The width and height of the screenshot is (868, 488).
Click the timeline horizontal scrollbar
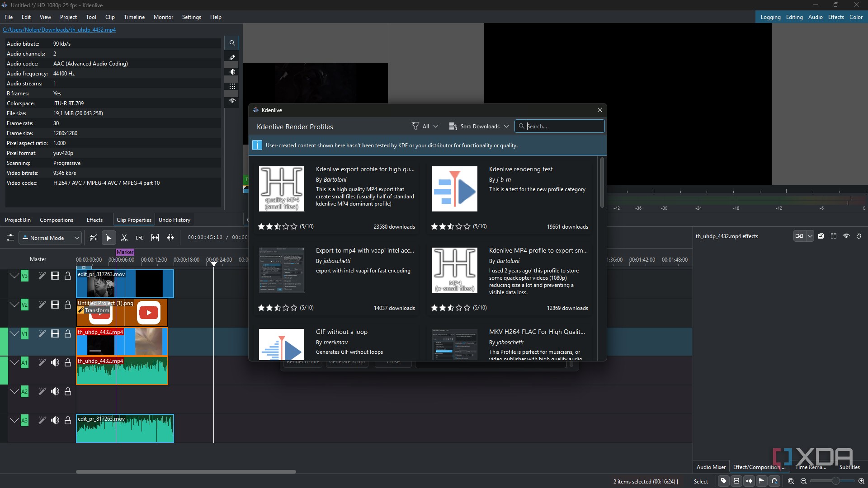(186, 472)
